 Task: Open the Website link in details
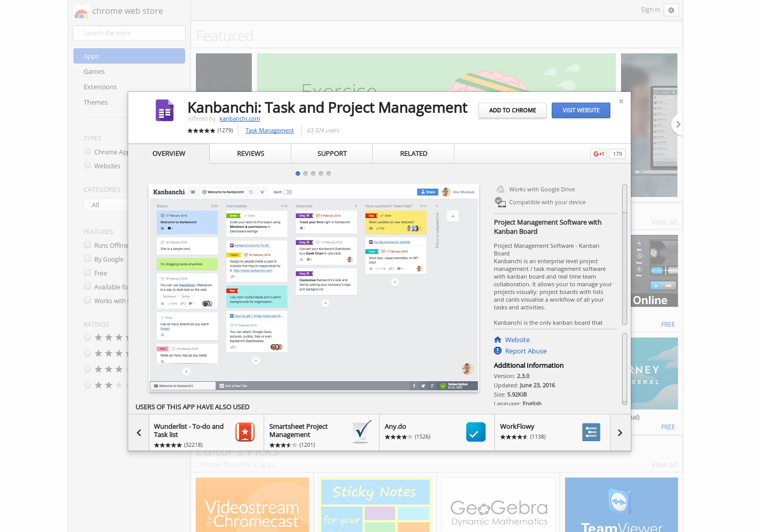(x=517, y=340)
